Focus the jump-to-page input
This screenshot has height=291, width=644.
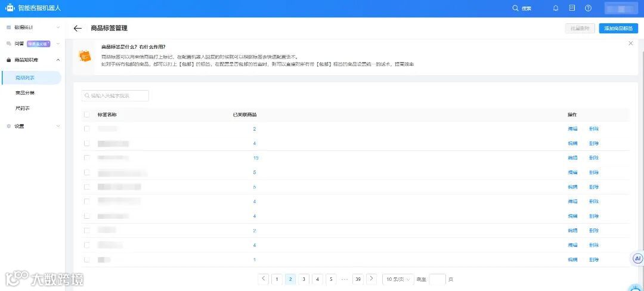point(438,279)
